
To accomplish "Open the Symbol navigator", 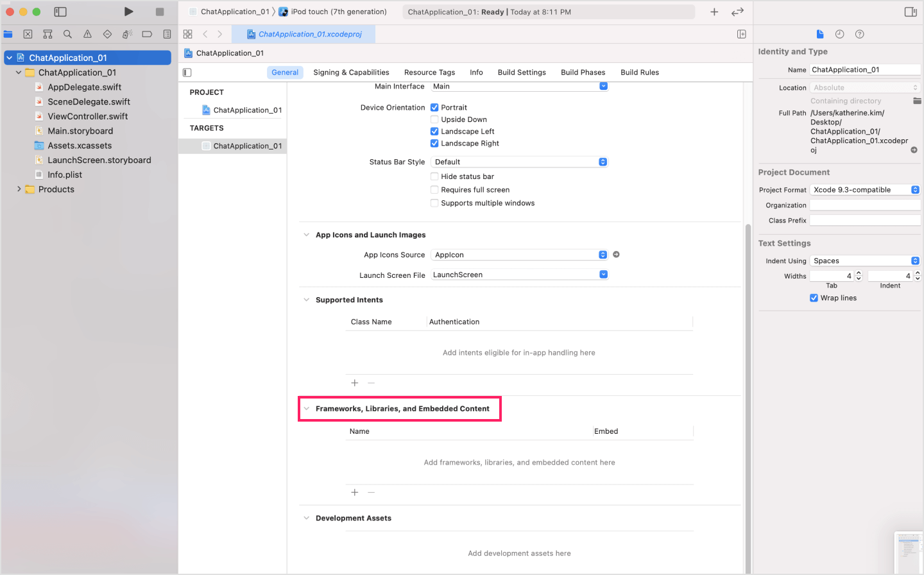I will click(47, 34).
